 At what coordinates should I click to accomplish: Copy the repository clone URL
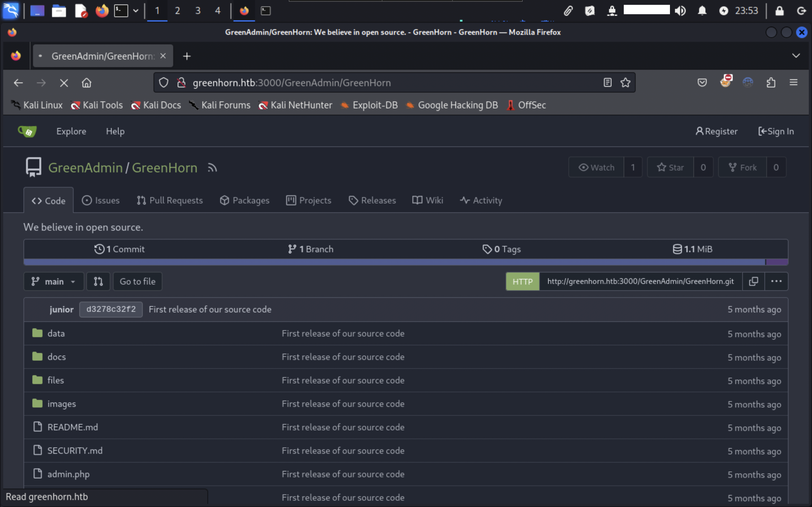click(753, 281)
